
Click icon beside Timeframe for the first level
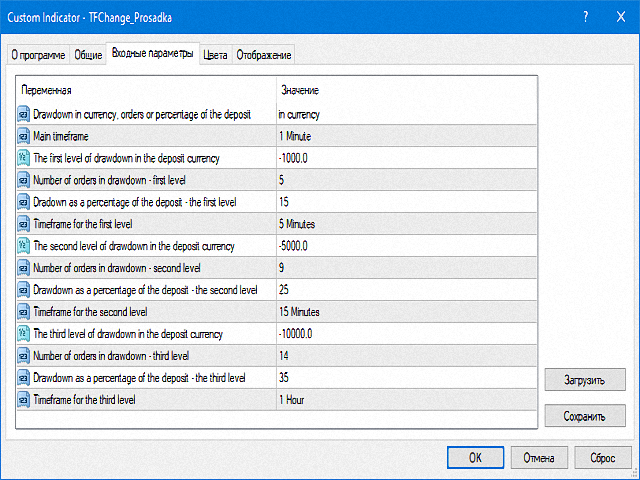point(24,224)
